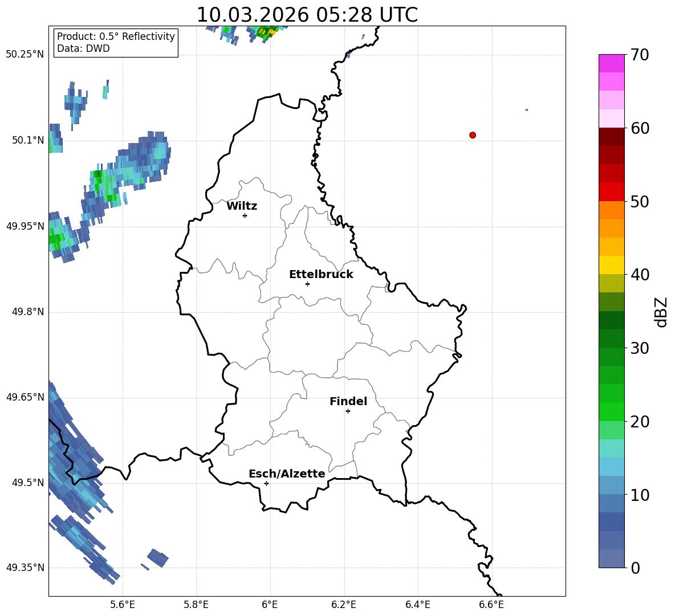Click the 20 value on the colorbar
675x616 pixels.
(640, 421)
